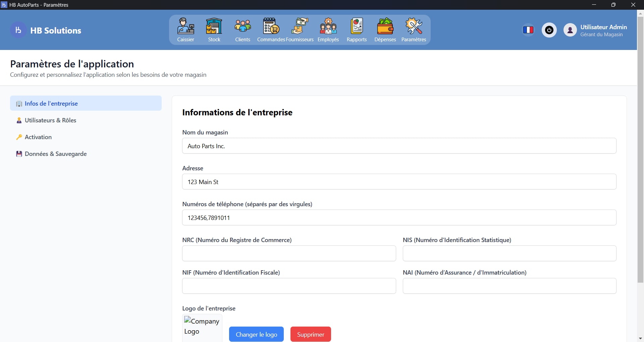Open the Utilisateurs & Rôles section
The image size is (644, 342).
[x=50, y=120]
